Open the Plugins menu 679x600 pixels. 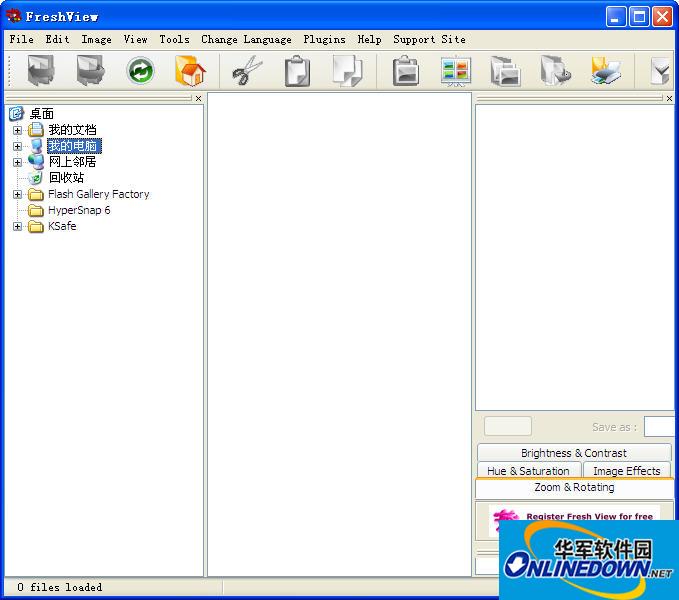pyautogui.click(x=324, y=39)
